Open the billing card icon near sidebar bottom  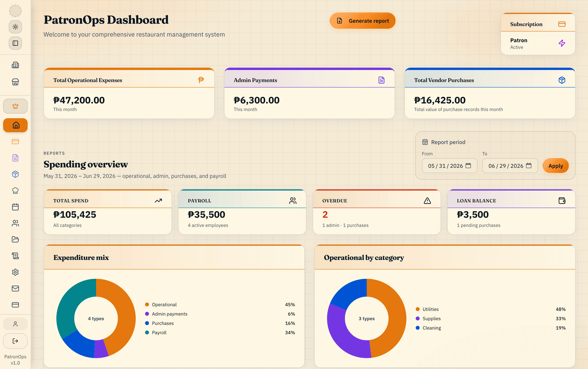(15, 305)
